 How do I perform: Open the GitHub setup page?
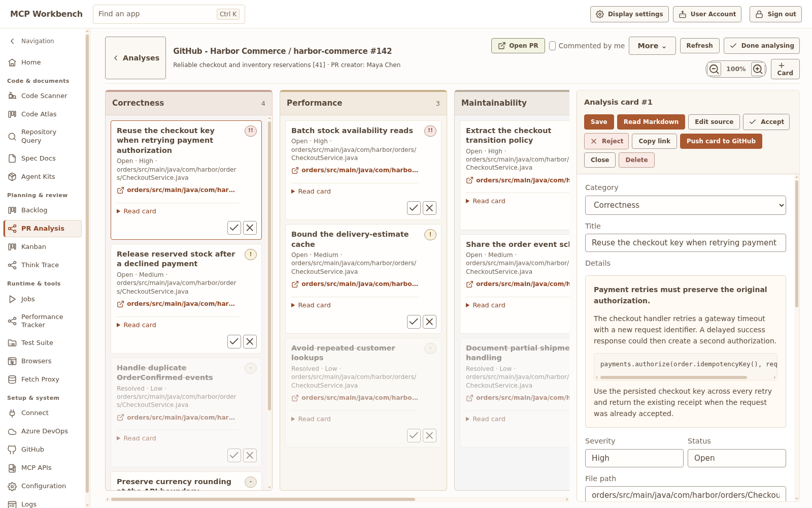(x=43, y=450)
